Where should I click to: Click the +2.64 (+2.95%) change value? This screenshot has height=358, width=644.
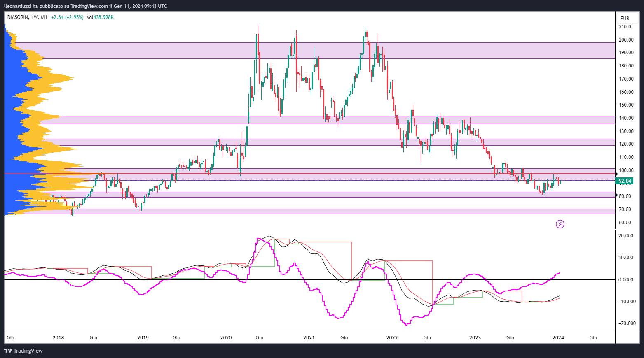pos(67,17)
